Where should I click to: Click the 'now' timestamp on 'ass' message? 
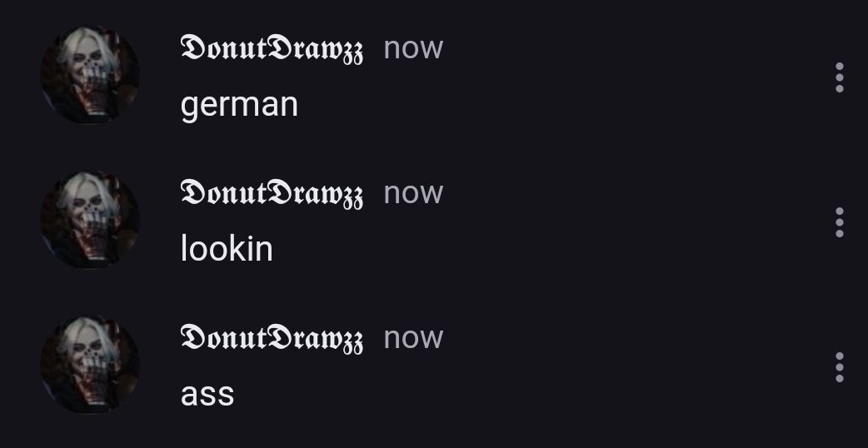point(413,339)
